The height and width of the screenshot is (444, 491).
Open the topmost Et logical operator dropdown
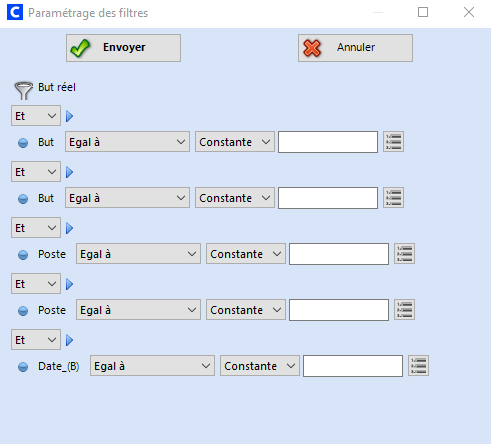pyautogui.click(x=36, y=116)
